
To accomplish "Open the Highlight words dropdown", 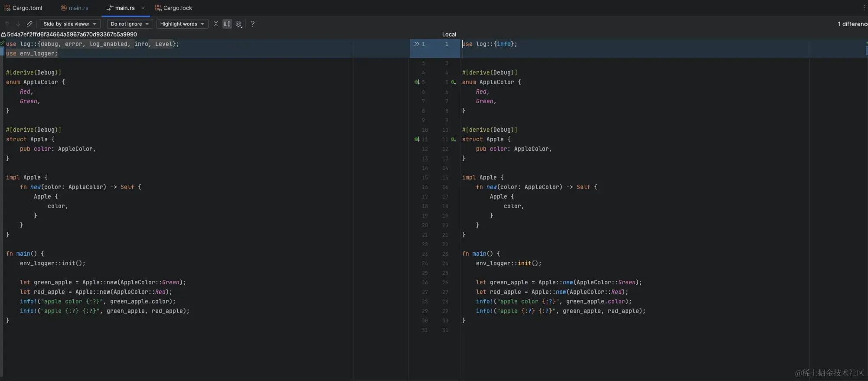I will 182,24.
